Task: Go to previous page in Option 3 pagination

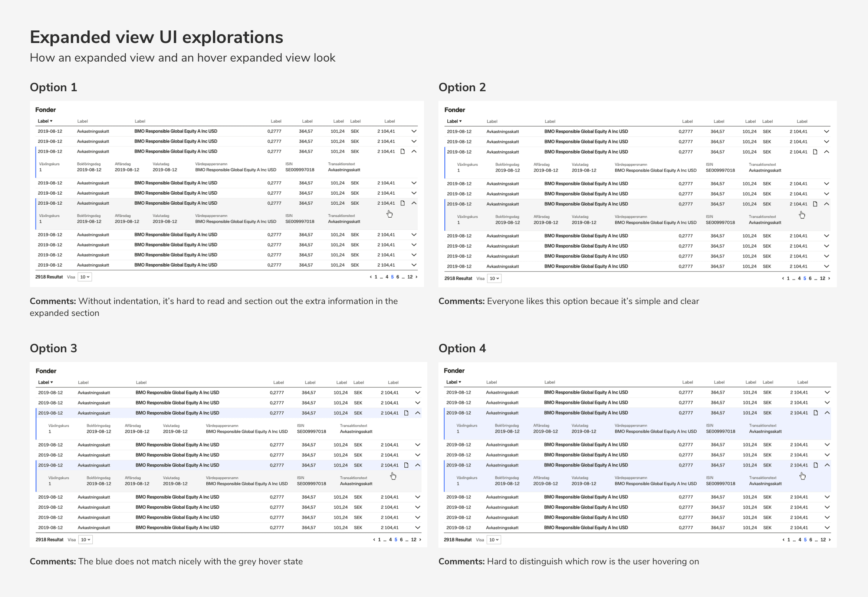Action: [374, 540]
